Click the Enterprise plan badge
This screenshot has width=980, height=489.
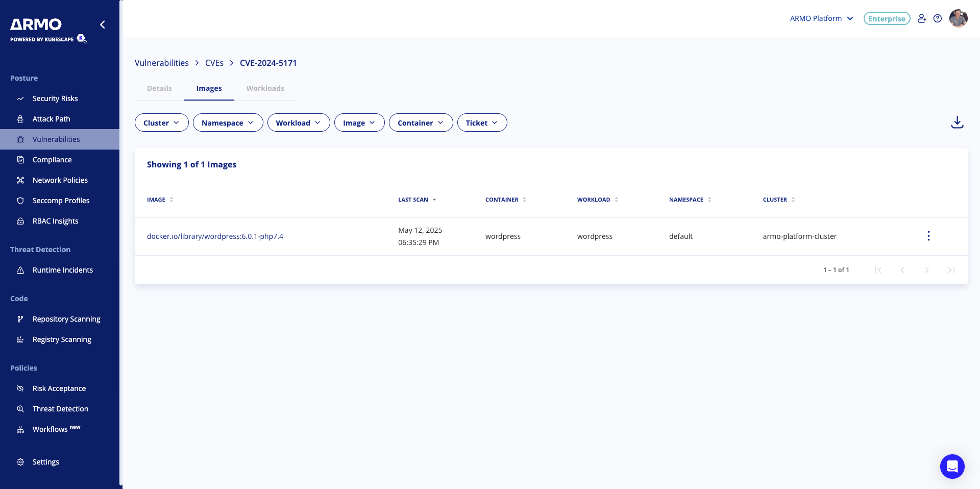tap(887, 18)
